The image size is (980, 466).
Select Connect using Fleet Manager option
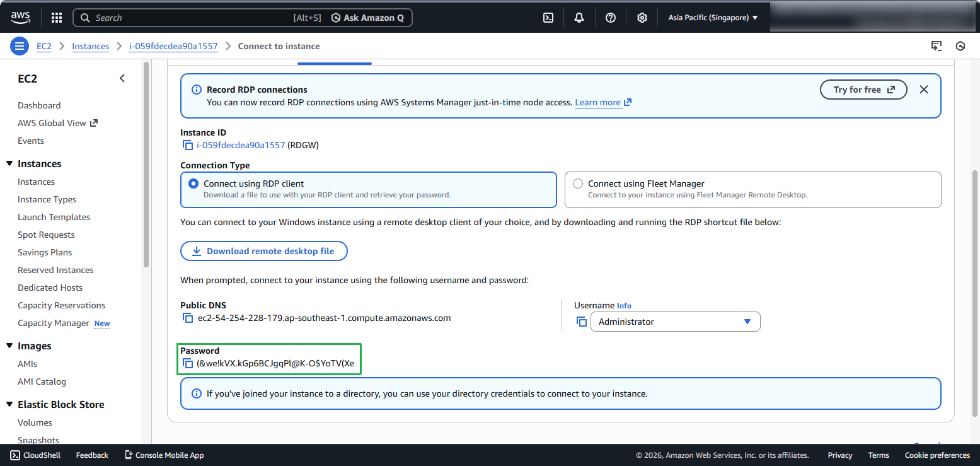pyautogui.click(x=578, y=183)
